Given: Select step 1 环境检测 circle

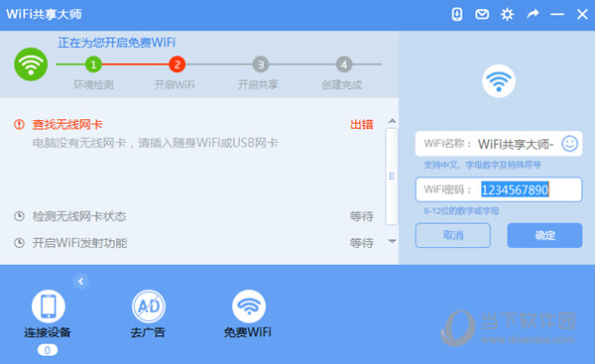Looking at the screenshot, I should click(x=93, y=64).
